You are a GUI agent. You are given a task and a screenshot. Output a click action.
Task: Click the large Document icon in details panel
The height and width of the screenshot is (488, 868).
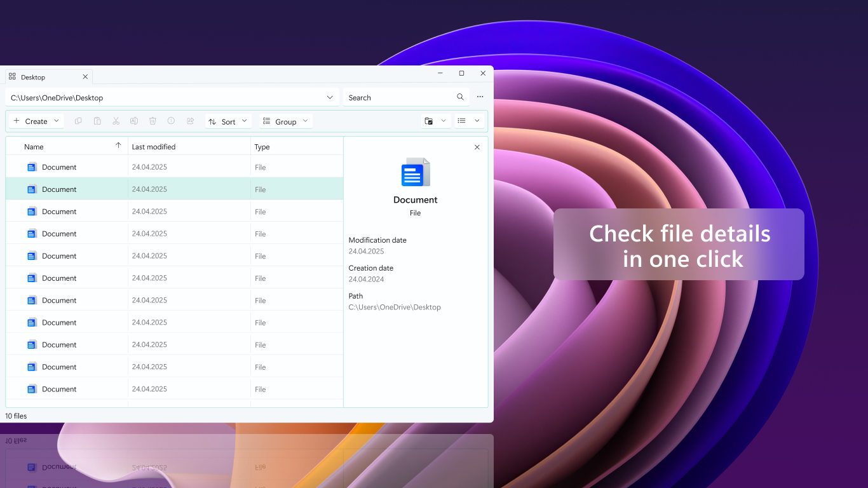(416, 172)
